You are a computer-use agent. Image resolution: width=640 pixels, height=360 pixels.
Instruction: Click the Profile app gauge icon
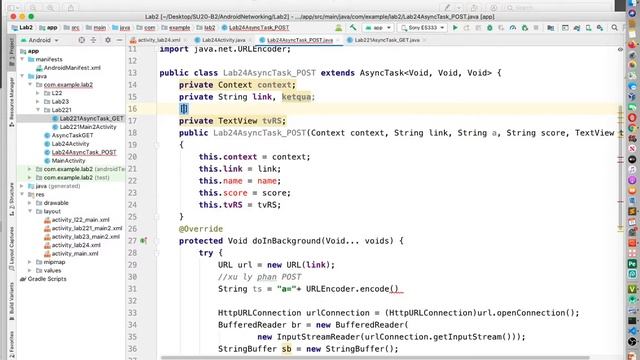click(x=513, y=28)
